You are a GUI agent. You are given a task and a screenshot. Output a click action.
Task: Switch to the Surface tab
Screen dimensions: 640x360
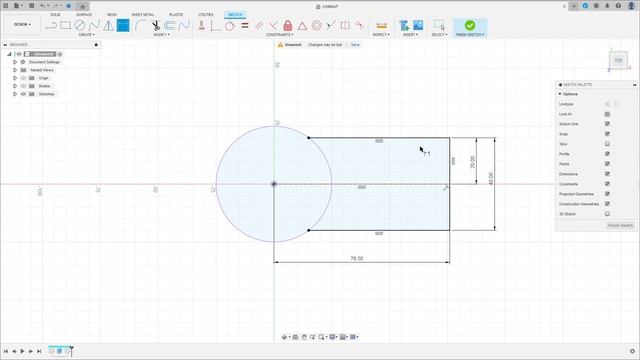click(84, 15)
